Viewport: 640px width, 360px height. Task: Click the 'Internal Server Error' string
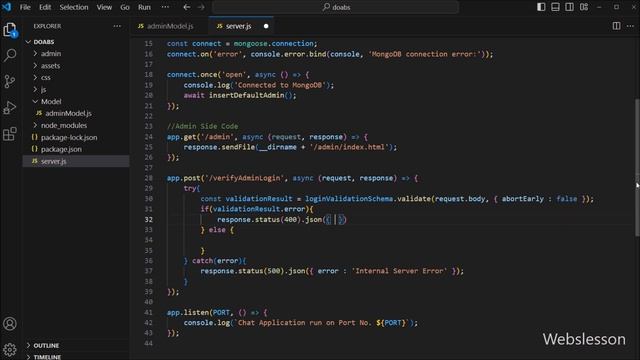(x=399, y=271)
